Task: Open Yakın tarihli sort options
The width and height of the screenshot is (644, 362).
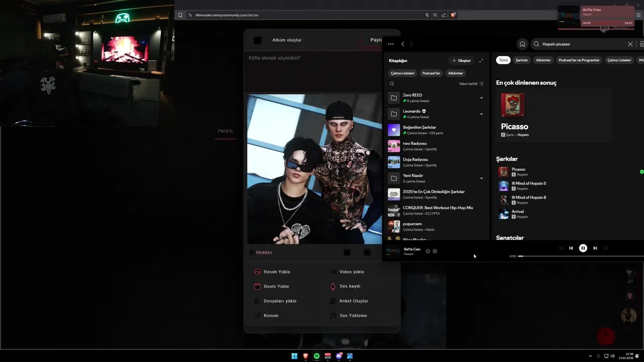Action: click(x=471, y=84)
